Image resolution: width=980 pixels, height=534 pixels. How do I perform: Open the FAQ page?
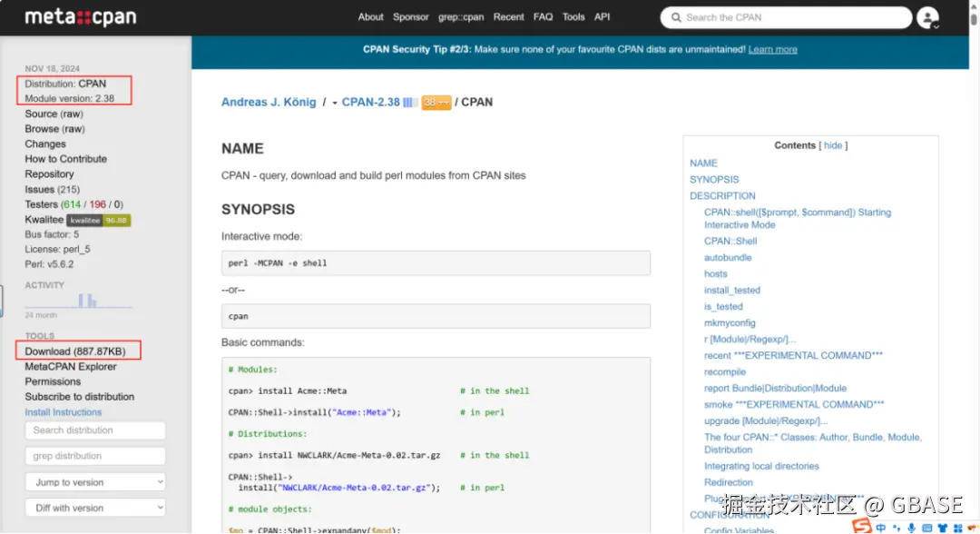tap(543, 17)
